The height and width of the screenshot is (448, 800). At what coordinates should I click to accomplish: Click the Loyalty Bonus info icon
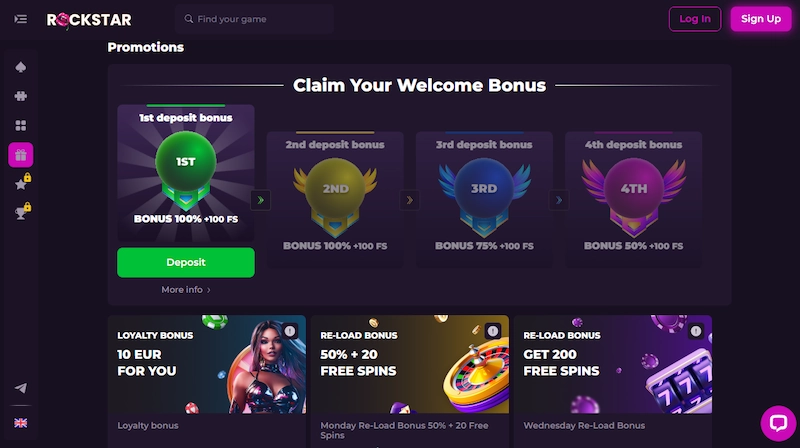[x=290, y=331]
